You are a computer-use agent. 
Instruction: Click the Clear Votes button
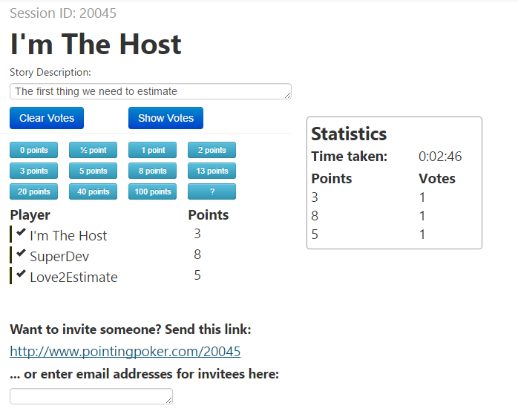pyautogui.click(x=47, y=118)
